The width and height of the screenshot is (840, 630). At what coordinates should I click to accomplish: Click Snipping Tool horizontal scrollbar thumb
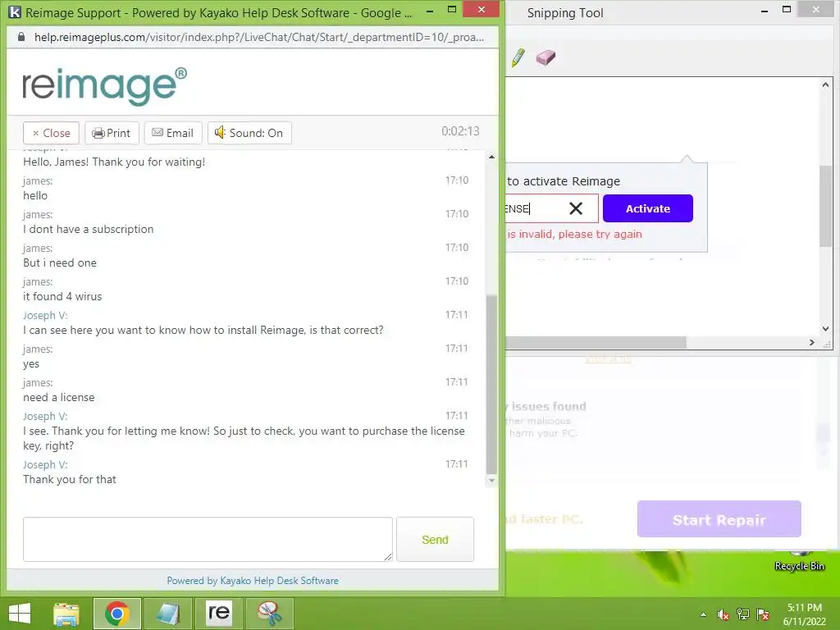click(x=596, y=342)
